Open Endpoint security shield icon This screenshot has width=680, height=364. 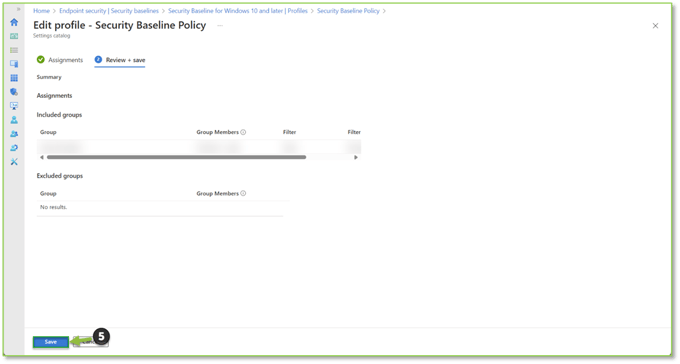tap(14, 92)
